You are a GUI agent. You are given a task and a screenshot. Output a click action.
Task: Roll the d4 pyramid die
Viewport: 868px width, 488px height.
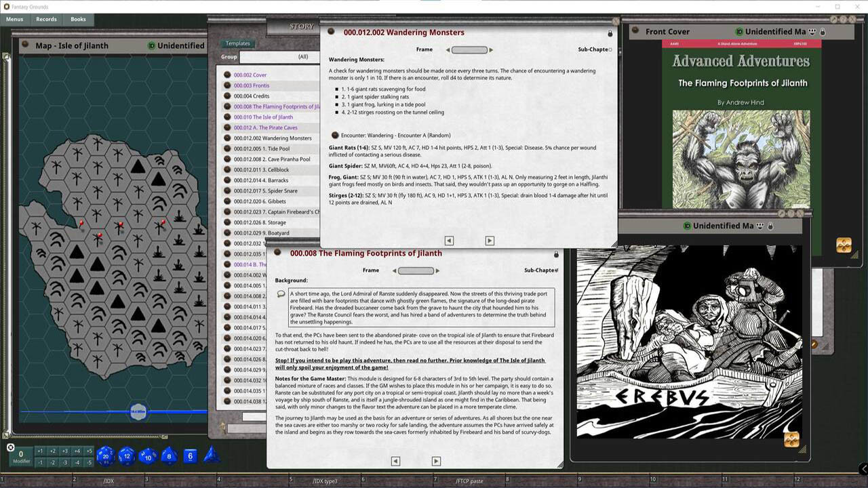(x=212, y=455)
